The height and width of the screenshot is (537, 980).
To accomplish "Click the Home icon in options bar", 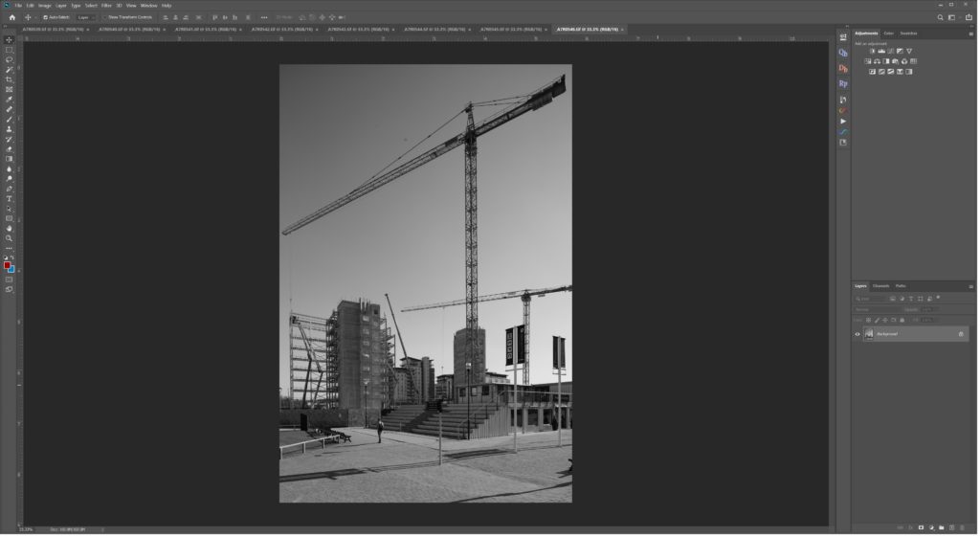I will pos(11,17).
